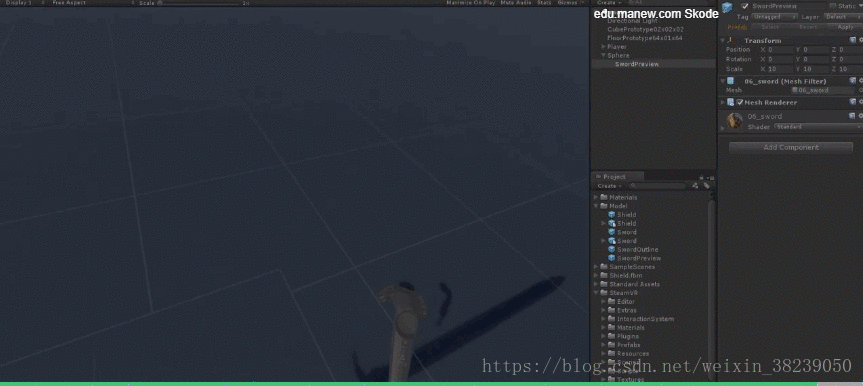
Task: Click the prefab Select button
Action: coord(770,27)
